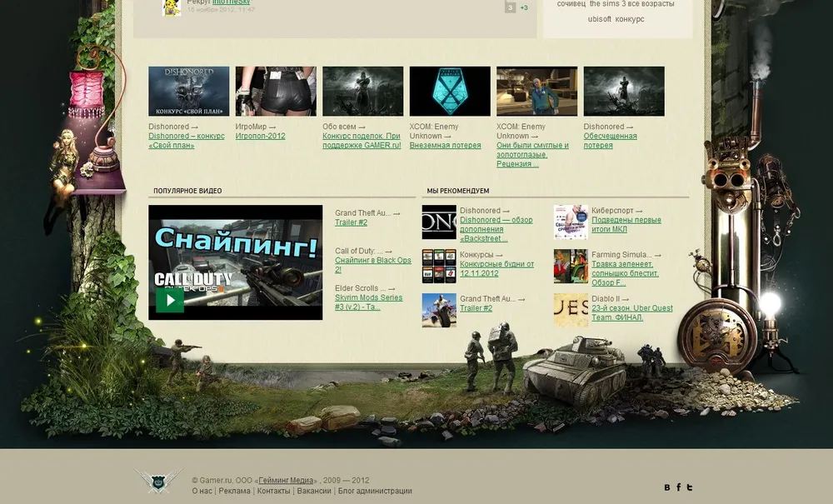Open Контакты in footer menu

click(273, 491)
